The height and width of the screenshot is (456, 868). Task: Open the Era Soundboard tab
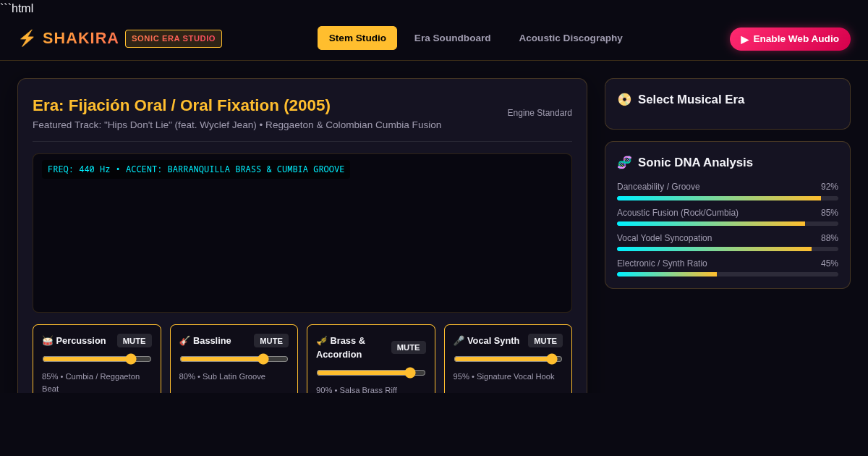point(453,38)
